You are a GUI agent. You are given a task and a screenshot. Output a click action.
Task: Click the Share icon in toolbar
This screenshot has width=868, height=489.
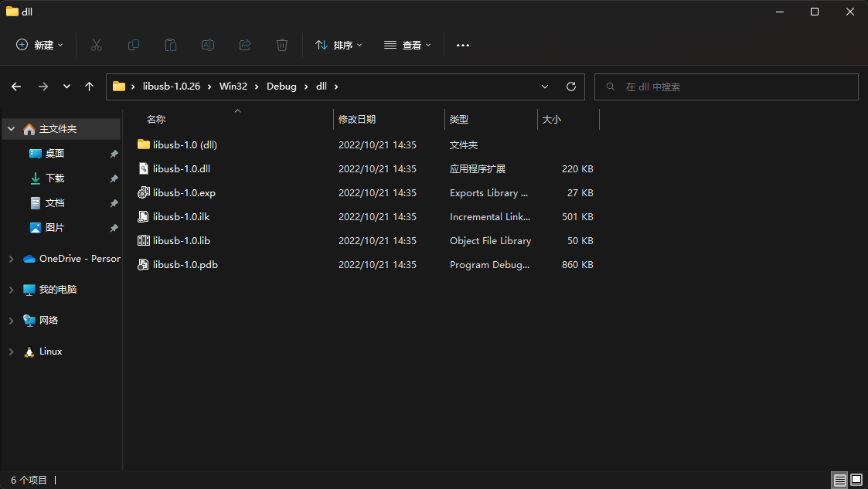pos(245,45)
